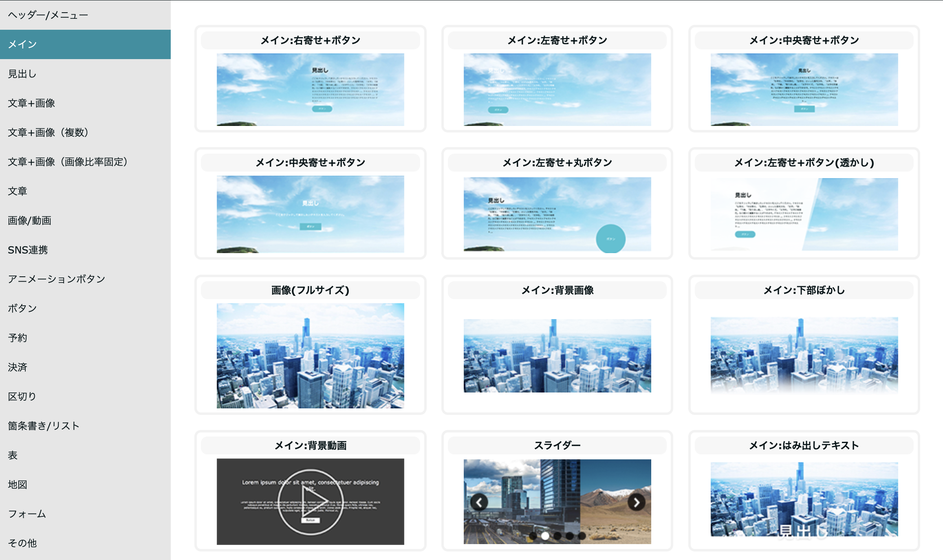Go to the アニメーションボタン category

pyautogui.click(x=57, y=279)
